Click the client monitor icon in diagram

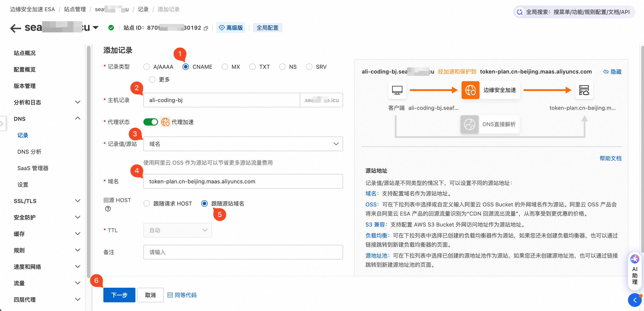click(397, 90)
